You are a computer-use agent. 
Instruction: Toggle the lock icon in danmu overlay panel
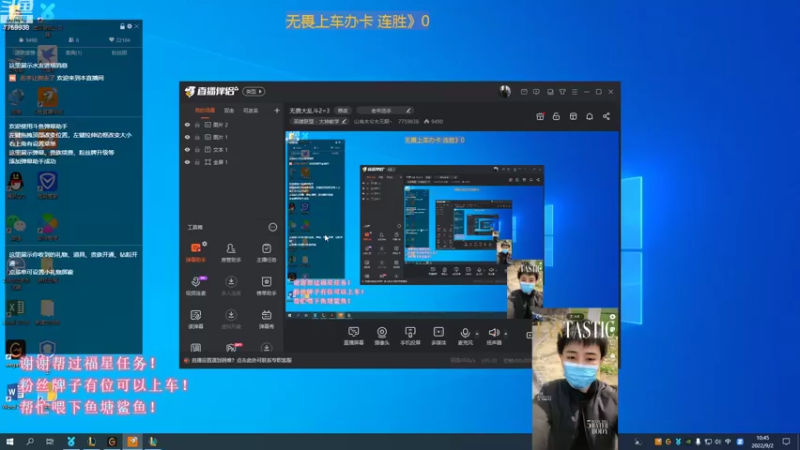122,26
